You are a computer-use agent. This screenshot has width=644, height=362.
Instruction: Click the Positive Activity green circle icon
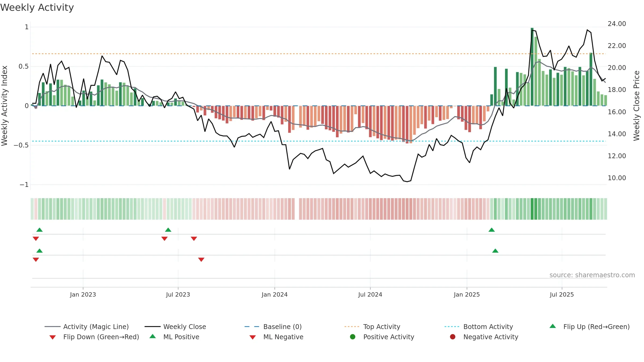click(353, 337)
